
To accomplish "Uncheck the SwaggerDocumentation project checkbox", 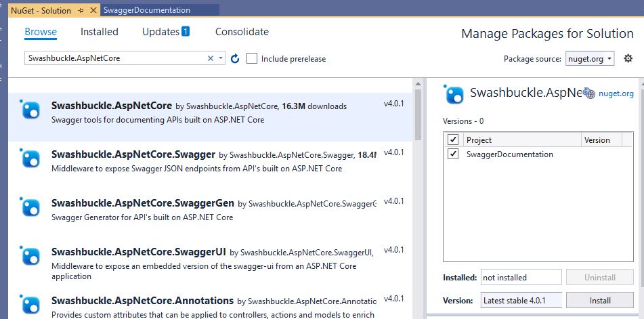I will click(453, 154).
